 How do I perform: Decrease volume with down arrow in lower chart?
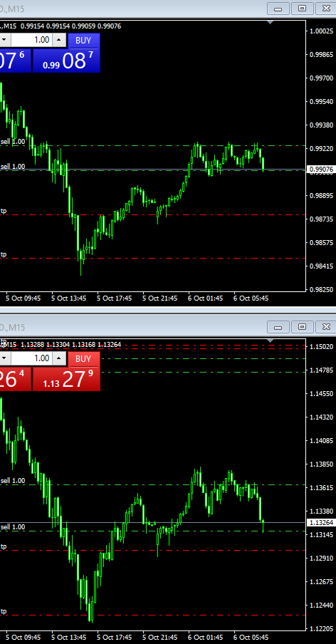pyautogui.click(x=4, y=358)
